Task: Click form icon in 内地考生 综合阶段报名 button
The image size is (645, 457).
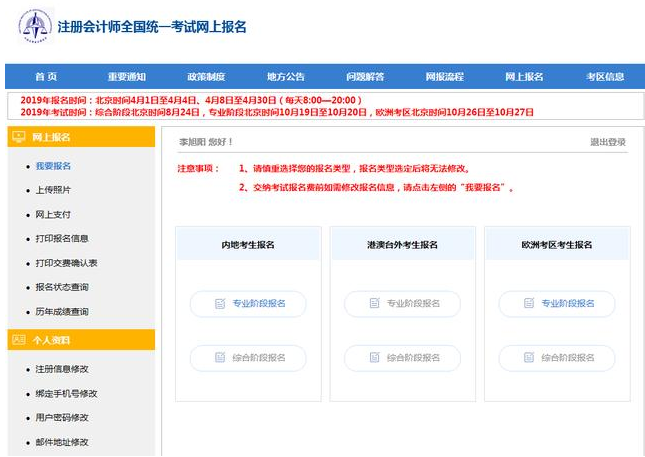Action: pyautogui.click(x=220, y=357)
